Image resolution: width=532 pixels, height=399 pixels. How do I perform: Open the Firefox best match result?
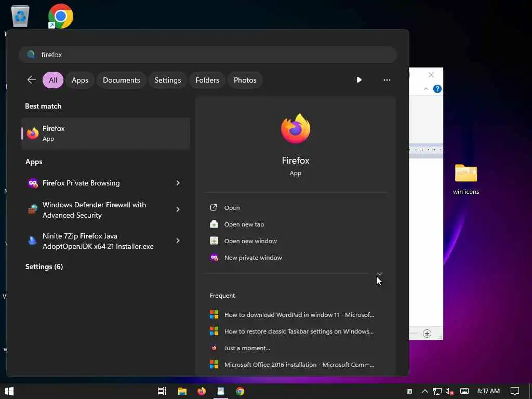click(x=105, y=134)
